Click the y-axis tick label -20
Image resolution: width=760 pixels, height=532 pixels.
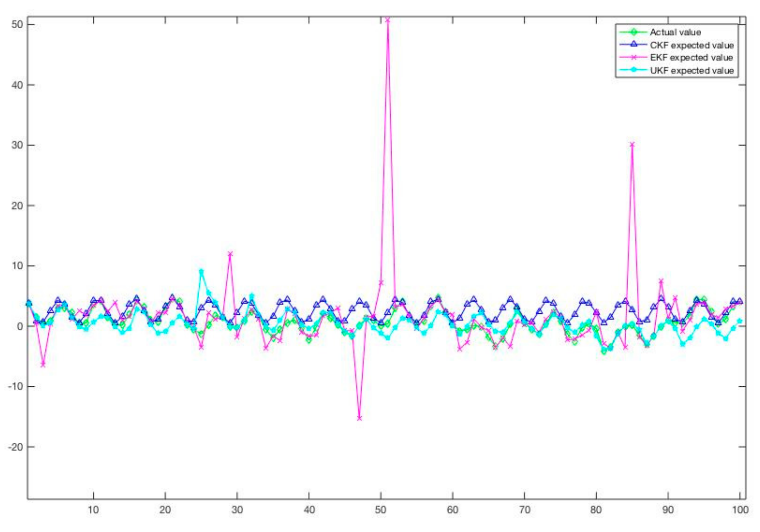15,447
